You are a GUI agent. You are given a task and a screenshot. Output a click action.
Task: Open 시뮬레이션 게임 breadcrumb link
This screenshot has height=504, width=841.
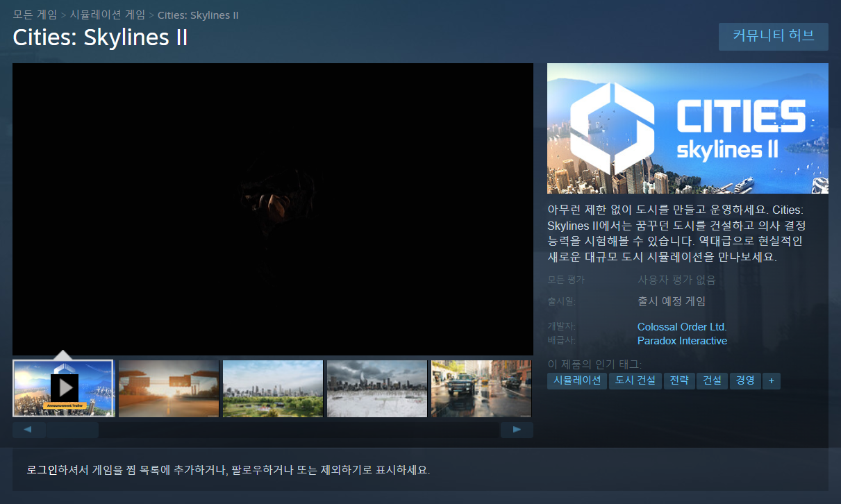click(x=108, y=15)
